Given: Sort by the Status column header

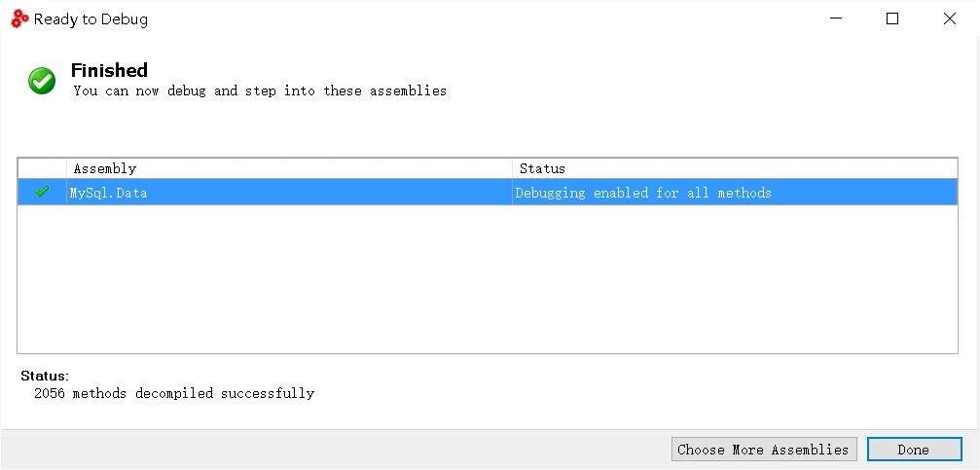Looking at the screenshot, I should [735, 168].
